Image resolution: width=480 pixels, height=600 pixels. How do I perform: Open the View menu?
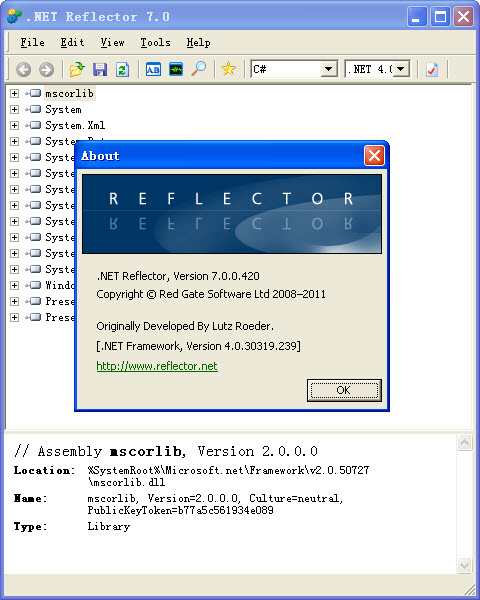[112, 42]
